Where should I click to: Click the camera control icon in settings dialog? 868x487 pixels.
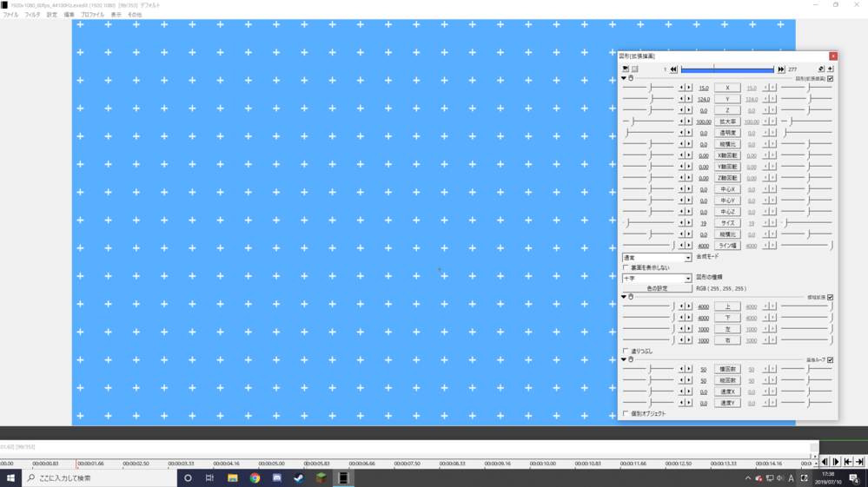[625, 69]
